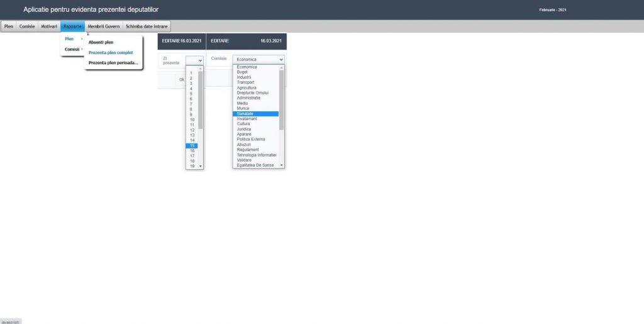The height and width of the screenshot is (324, 644).
Task: Select day 15 in day list
Action: click(x=192, y=146)
